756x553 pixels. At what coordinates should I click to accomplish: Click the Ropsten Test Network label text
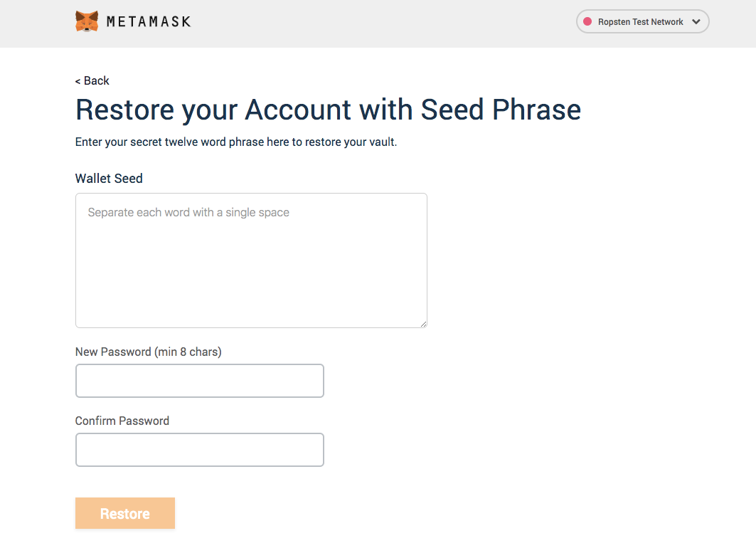[x=640, y=22]
